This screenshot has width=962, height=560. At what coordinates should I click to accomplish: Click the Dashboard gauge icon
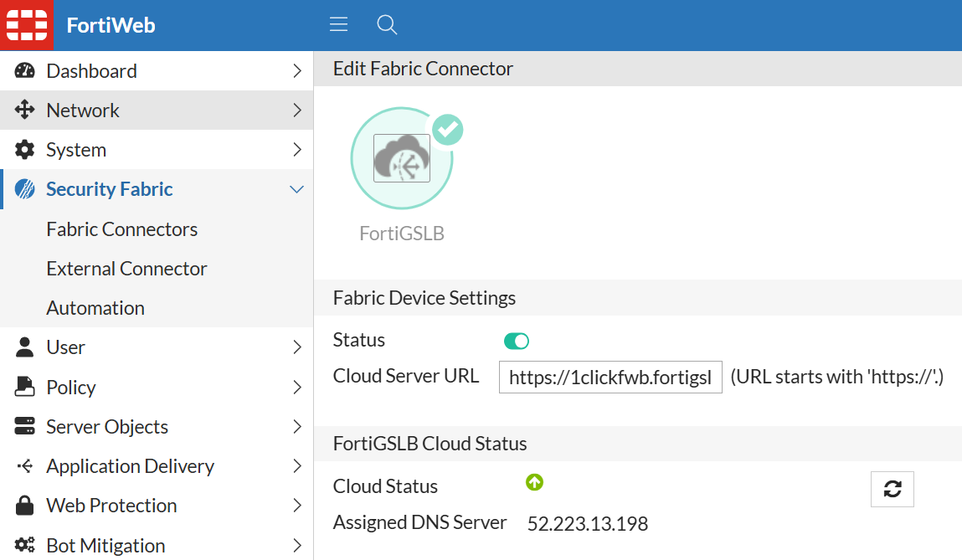click(24, 70)
